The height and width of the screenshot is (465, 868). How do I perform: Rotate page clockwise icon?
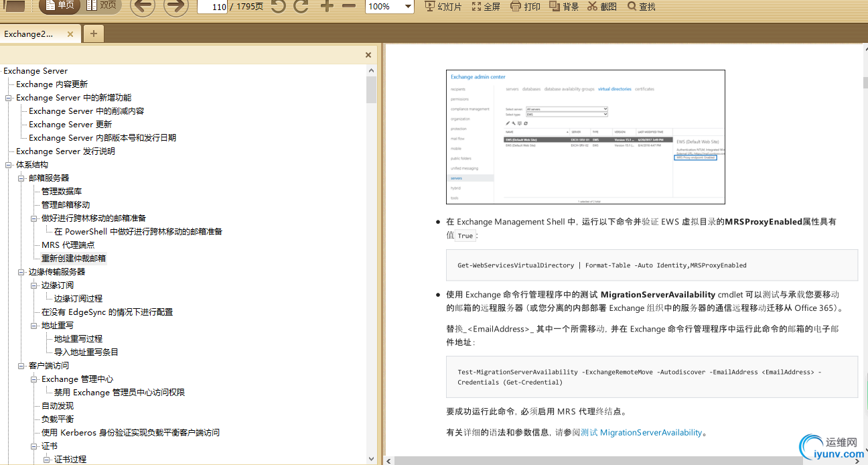(301, 6)
